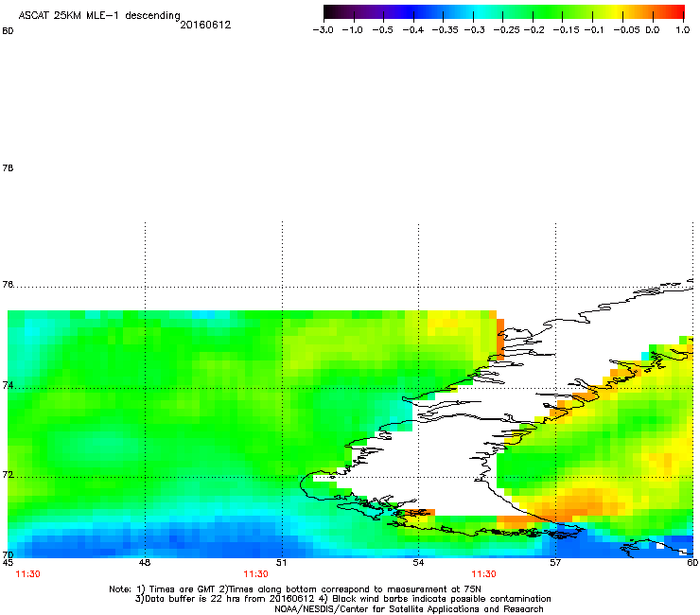Click the '1.0' colorbar label
Screen dimensions: 700x615
pyautogui.click(x=683, y=30)
